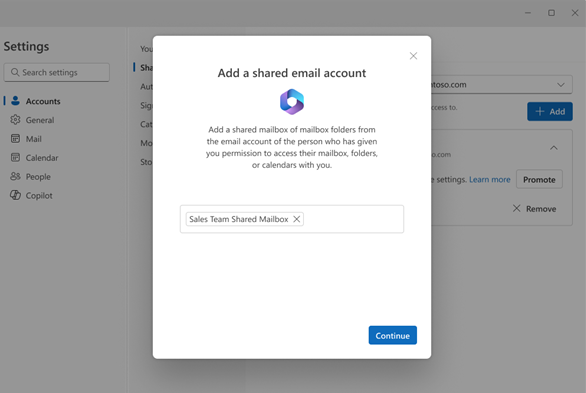The image size is (586, 393).
Task: Click the Continue button
Action: point(392,335)
